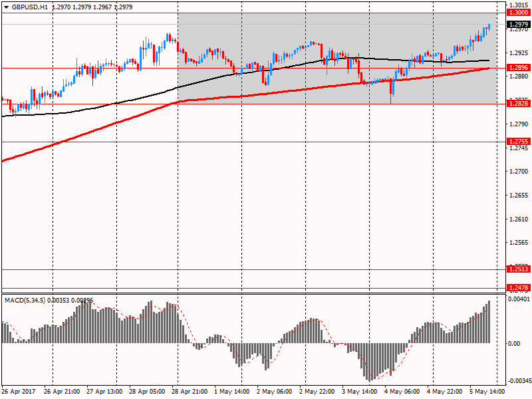Select the 1.2700 price axis value
The width and height of the screenshot is (532, 399).
point(519,172)
